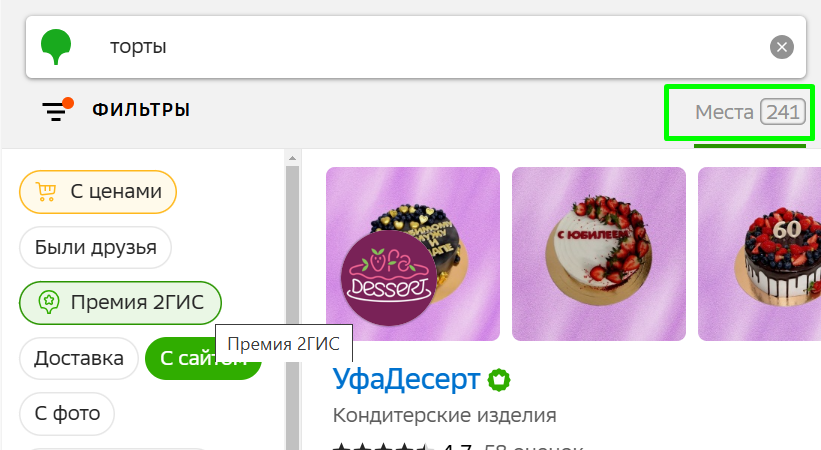Clear the search query with the X icon
Screen dimensions: 821x450
(x=781, y=47)
